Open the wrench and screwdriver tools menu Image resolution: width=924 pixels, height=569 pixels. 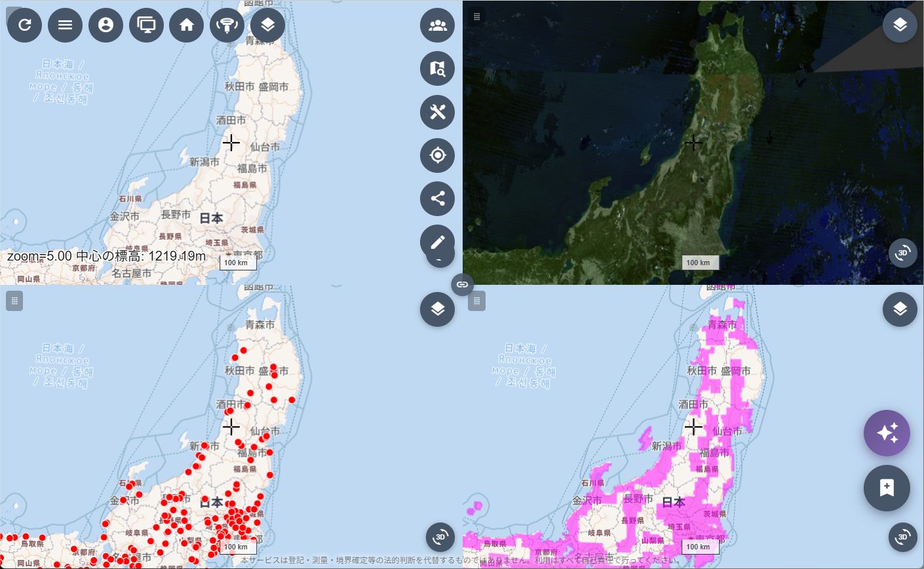coord(437,112)
